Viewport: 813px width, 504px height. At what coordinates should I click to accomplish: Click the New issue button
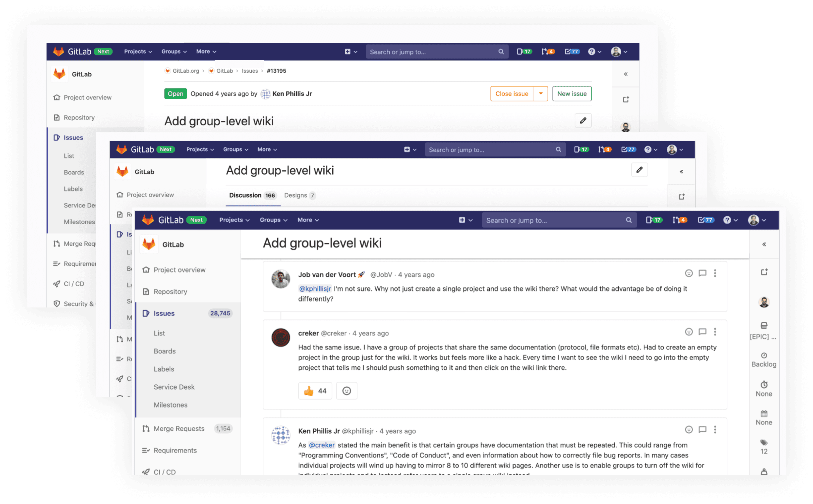(x=572, y=94)
